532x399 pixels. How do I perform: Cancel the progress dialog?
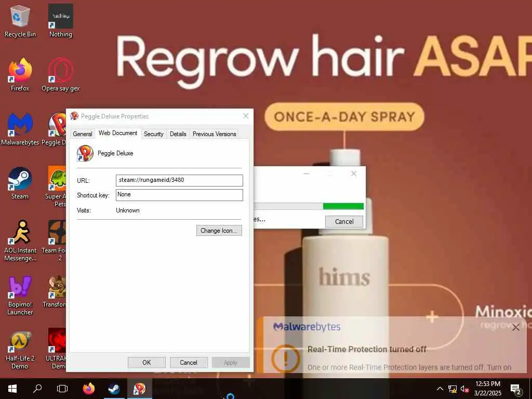tap(344, 221)
